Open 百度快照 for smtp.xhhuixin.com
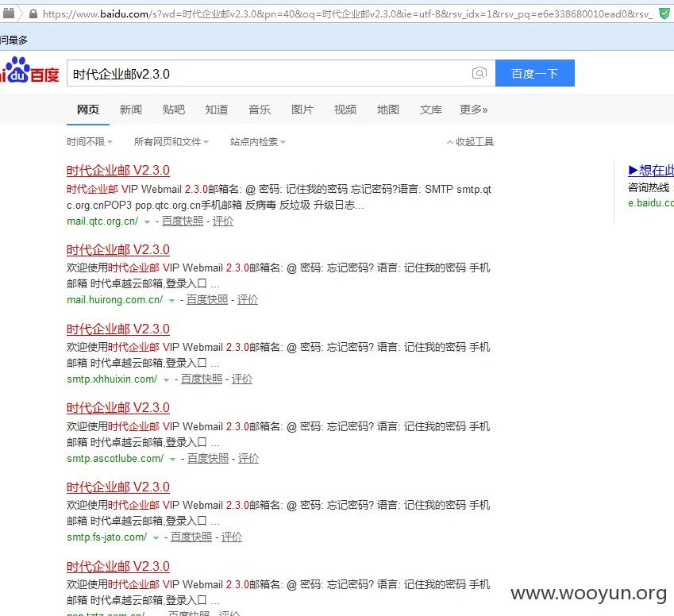This screenshot has height=616, width=674. pyautogui.click(x=202, y=379)
